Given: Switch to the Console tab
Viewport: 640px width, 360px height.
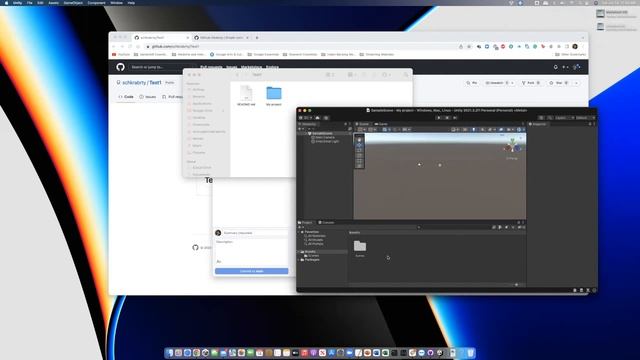Looking at the screenshot, I should tap(326, 222).
